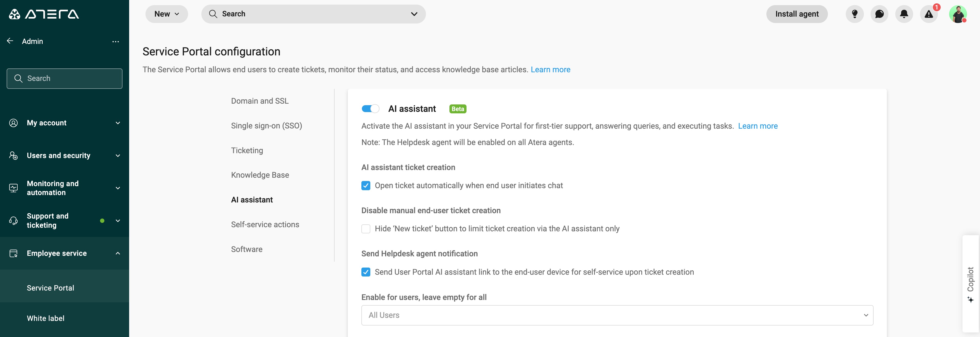The height and width of the screenshot is (337, 980).
Task: Check Hide 'New ticket' button option
Action: click(366, 228)
